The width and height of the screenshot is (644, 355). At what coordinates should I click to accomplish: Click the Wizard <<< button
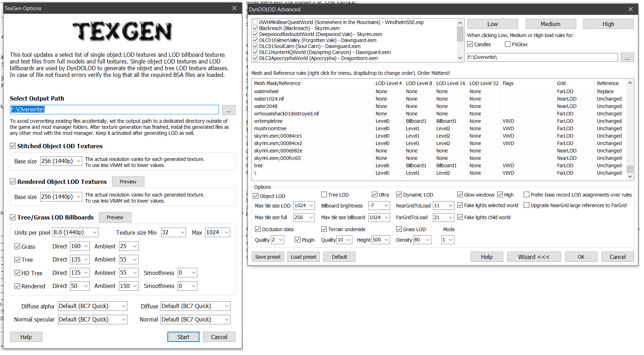(x=534, y=257)
